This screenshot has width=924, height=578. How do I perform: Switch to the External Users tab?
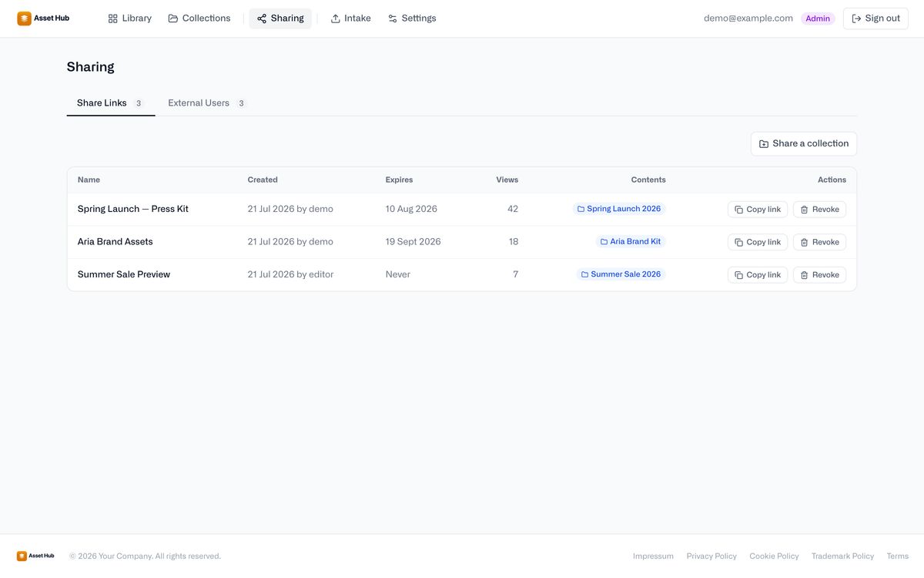tap(207, 103)
